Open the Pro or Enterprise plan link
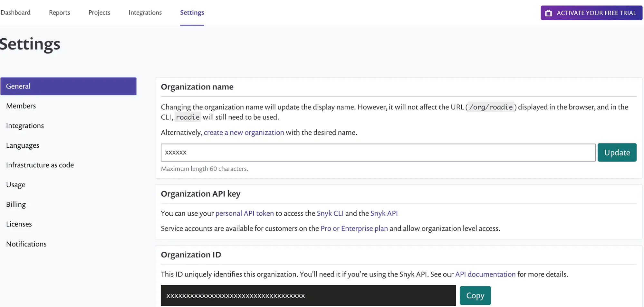This screenshot has width=644, height=307. click(x=354, y=228)
